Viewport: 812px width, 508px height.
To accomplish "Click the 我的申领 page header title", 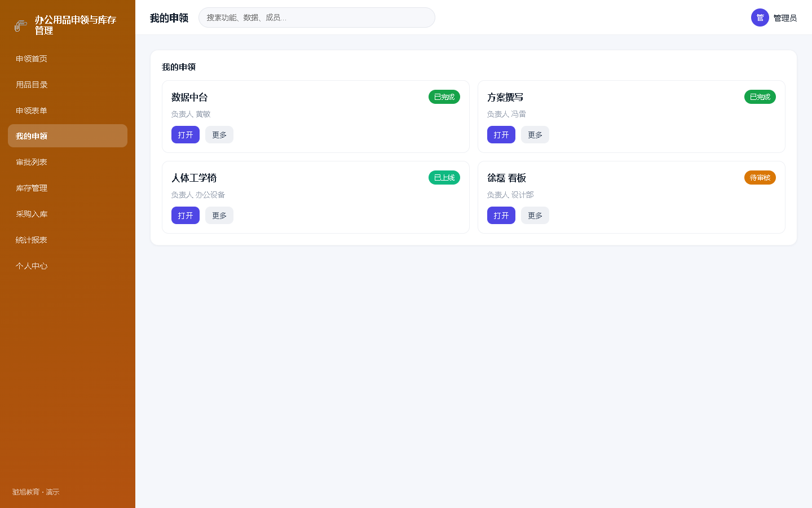I will (x=169, y=18).
